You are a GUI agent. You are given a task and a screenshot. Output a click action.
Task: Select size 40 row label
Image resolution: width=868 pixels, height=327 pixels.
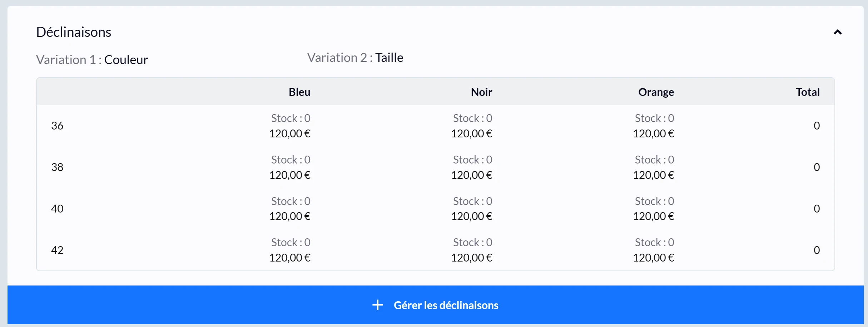pyautogui.click(x=57, y=209)
